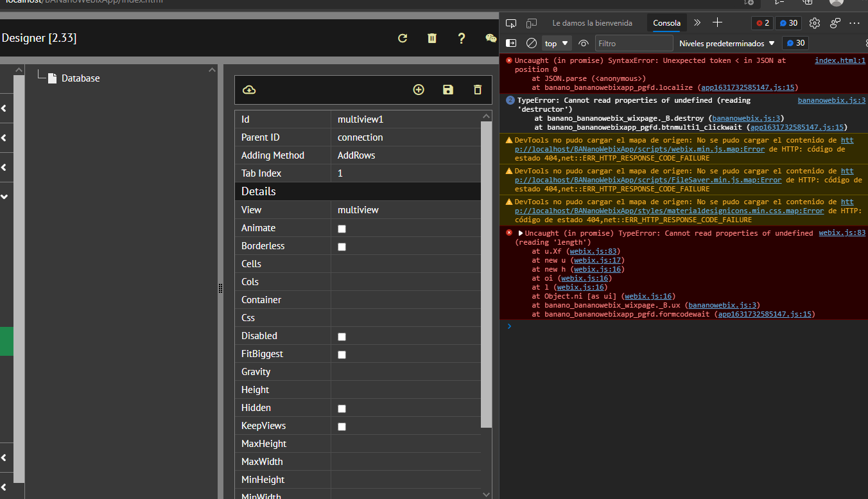Save using the floppy disk icon

pos(448,90)
